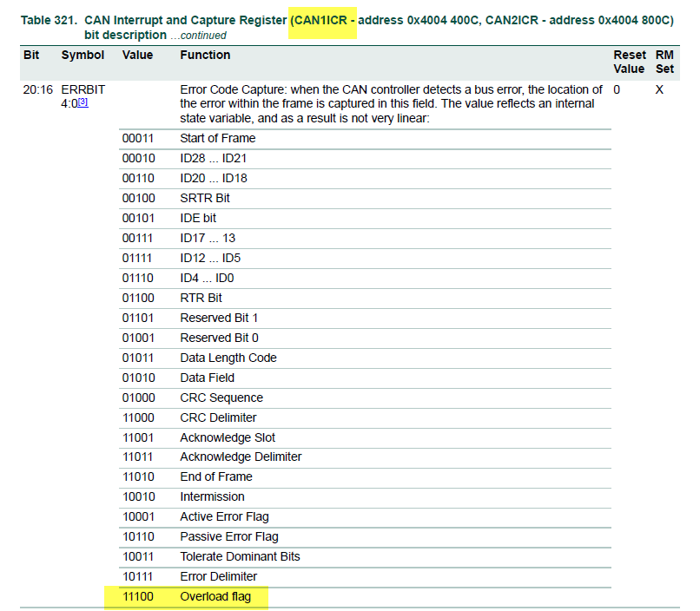The height and width of the screenshot is (611, 700).
Task: Select the value 01010 cell
Action: pyautogui.click(x=138, y=378)
